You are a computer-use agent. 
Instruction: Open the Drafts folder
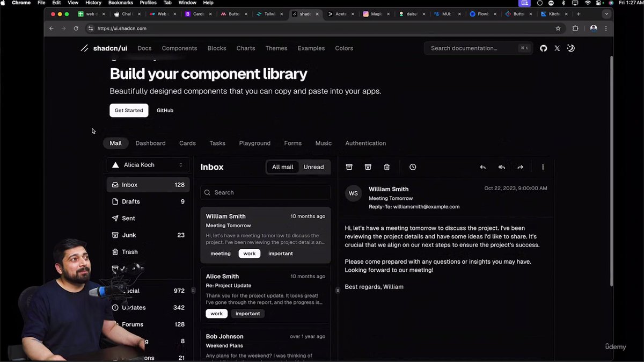pos(148,201)
